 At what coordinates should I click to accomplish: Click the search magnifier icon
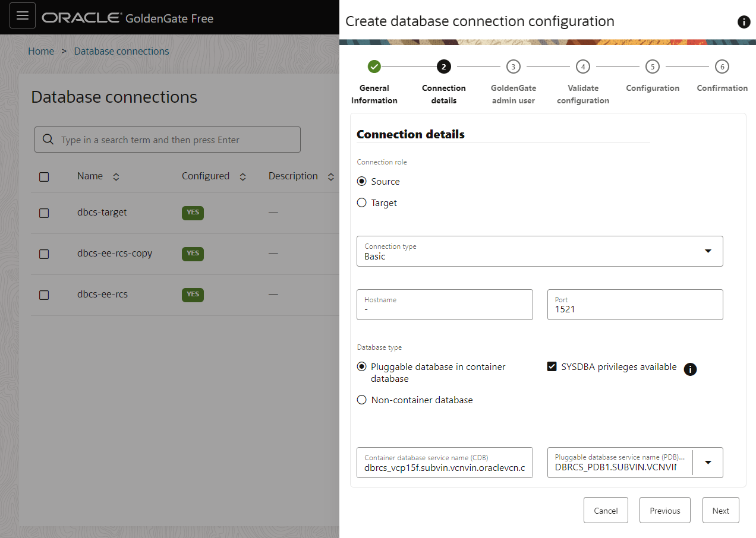tap(48, 140)
